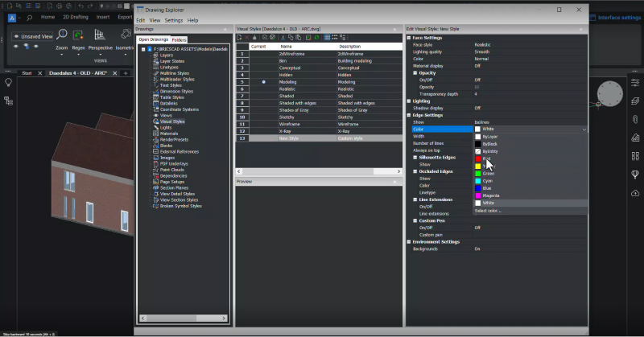Switch to the Start document tab
This screenshot has width=644, height=337.
point(27,73)
